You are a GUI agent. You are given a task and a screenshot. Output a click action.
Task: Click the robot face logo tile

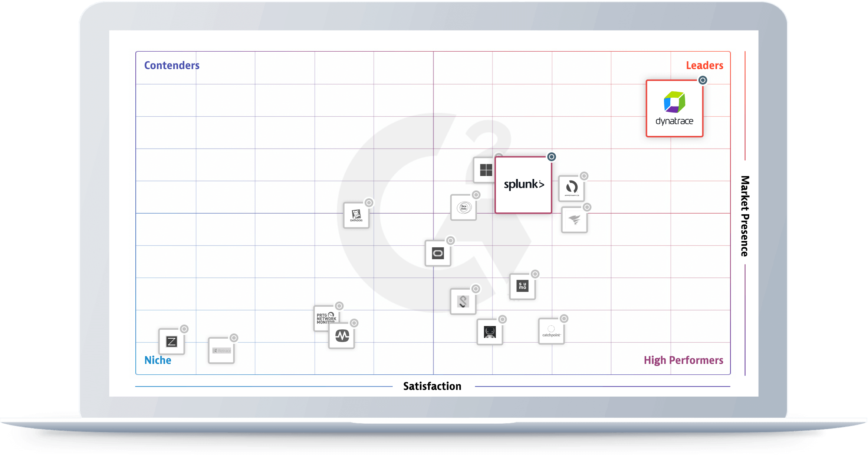(x=490, y=332)
